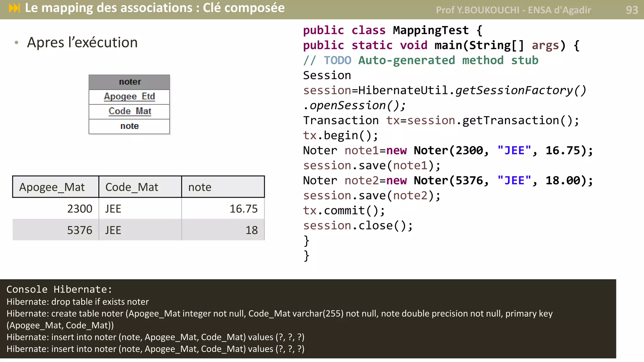Click the line creating note1 with 16.75

click(448, 151)
